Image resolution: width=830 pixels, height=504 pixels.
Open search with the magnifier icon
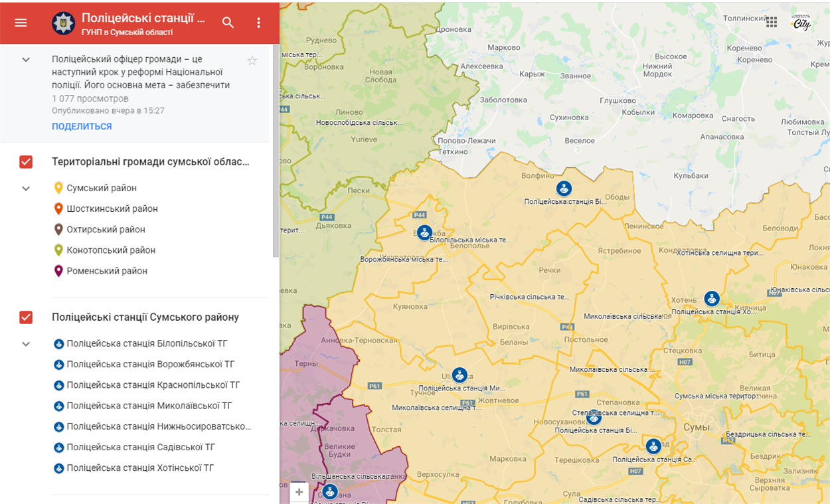[x=228, y=23]
